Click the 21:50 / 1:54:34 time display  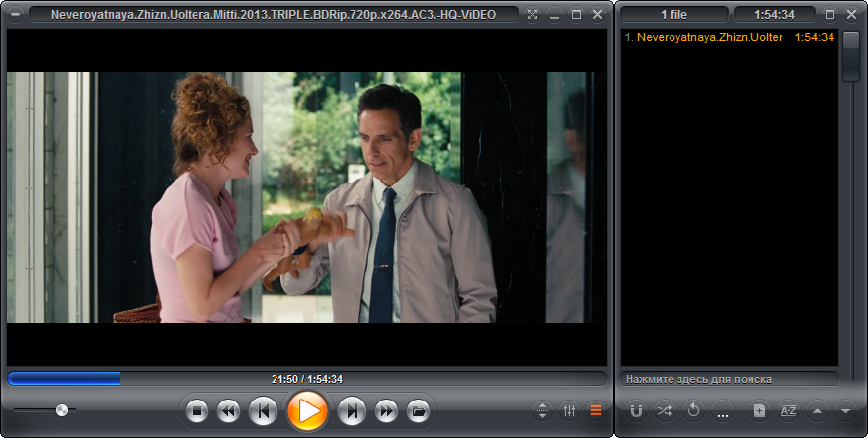coord(307,379)
